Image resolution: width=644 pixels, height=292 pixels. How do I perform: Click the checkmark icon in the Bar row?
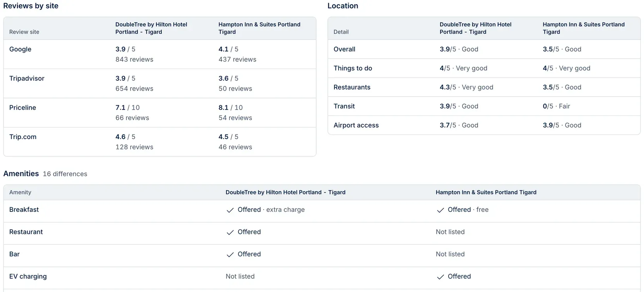click(x=230, y=254)
